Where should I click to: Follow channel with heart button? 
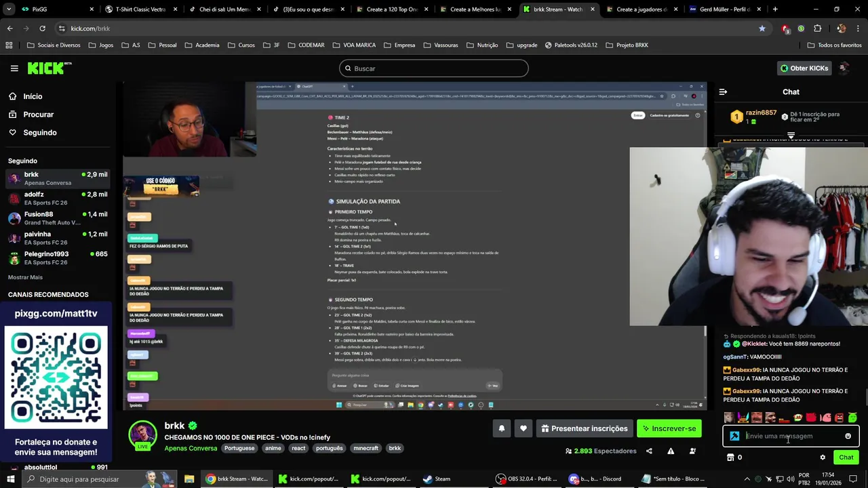pyautogui.click(x=524, y=428)
